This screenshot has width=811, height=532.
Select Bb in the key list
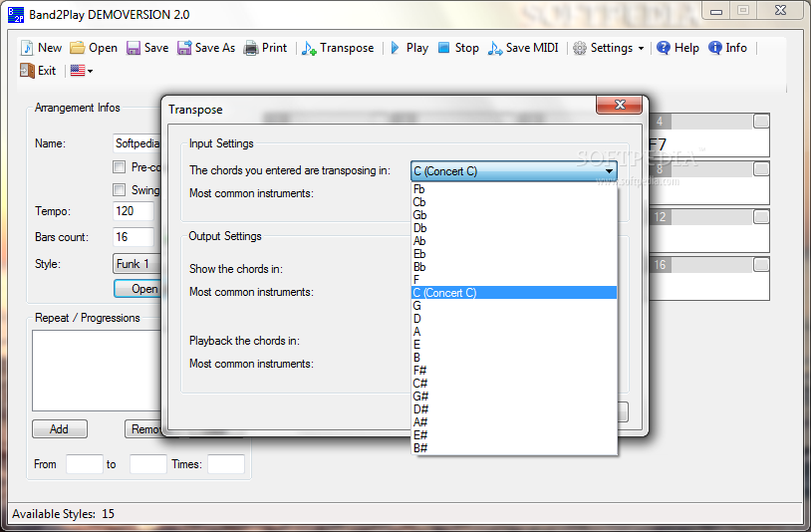click(x=514, y=267)
